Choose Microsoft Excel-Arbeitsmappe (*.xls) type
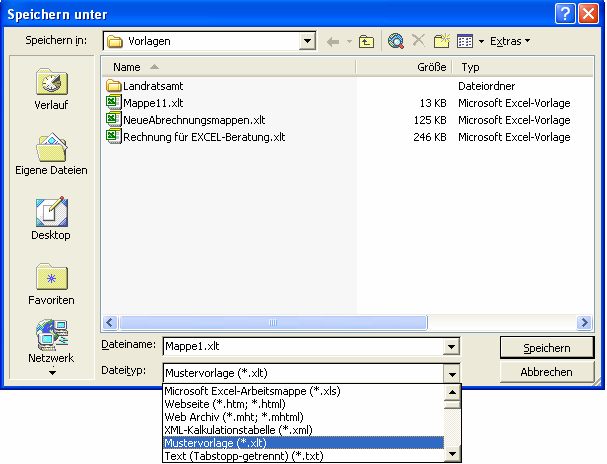The width and height of the screenshot is (607, 464). click(x=304, y=391)
